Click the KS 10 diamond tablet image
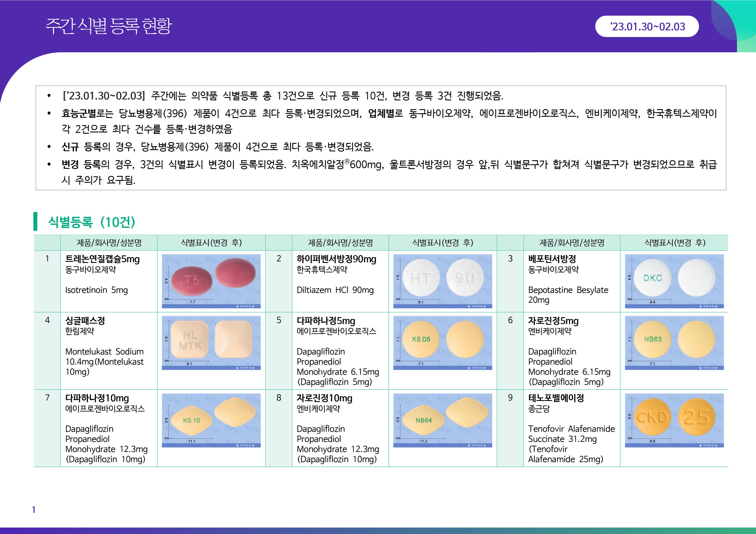 coord(211,420)
